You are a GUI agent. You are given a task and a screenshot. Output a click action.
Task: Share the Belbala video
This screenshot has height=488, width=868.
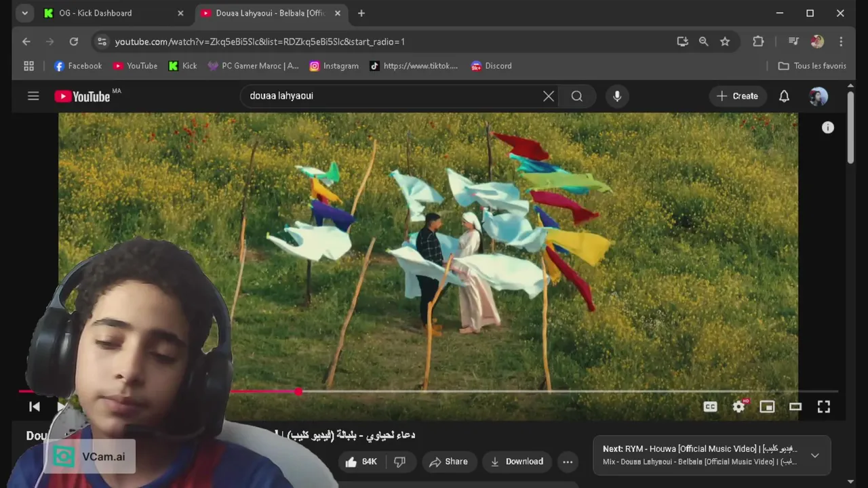point(448,462)
